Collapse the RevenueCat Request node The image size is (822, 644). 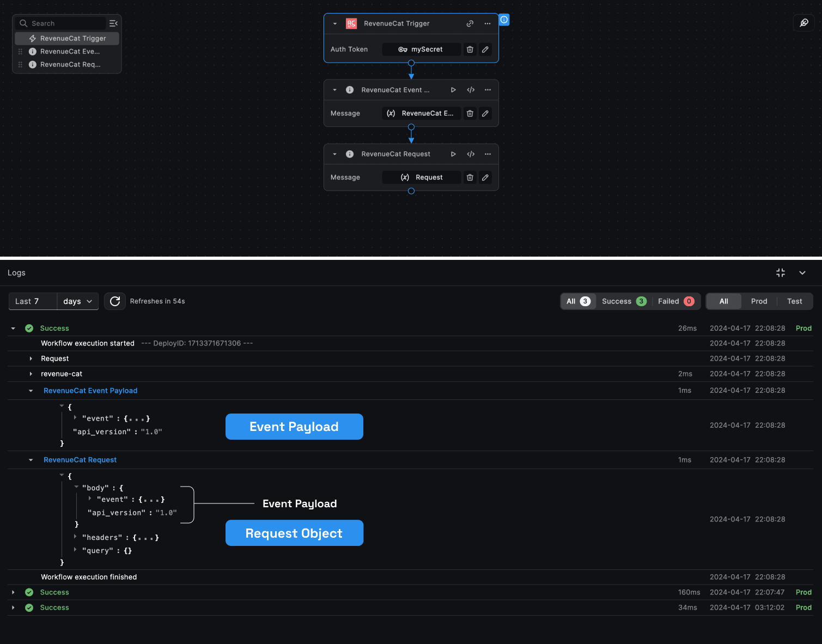334,155
